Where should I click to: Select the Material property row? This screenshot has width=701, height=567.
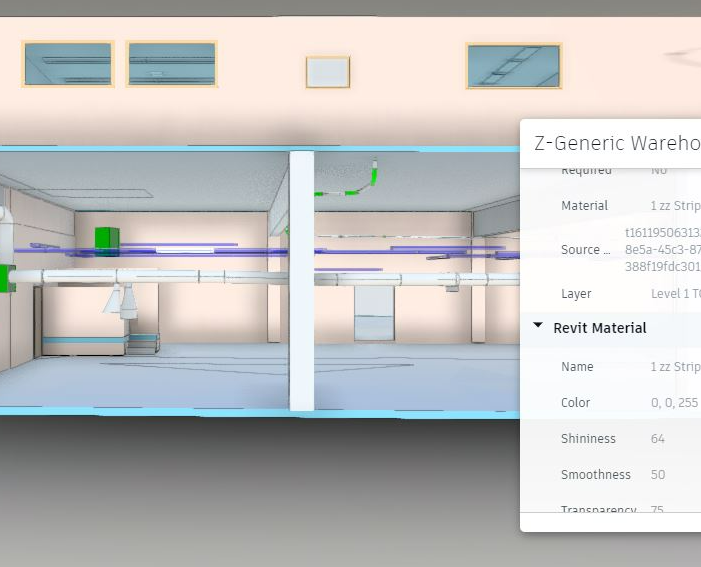coord(611,206)
